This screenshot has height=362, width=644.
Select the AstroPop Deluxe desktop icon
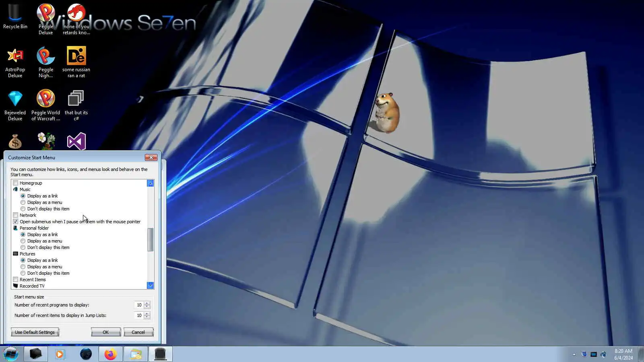click(15, 62)
